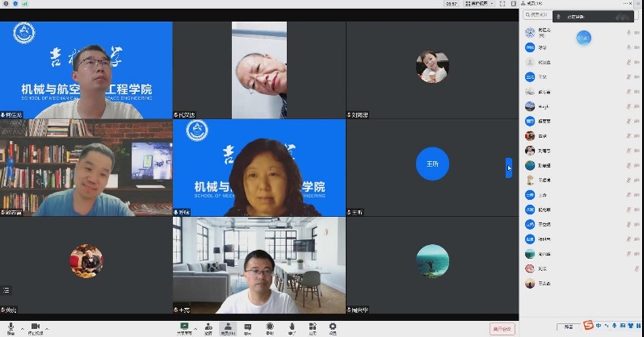The width and height of the screenshot is (644, 337).
Task: Click the red leave meeting button
Action: pos(502,328)
